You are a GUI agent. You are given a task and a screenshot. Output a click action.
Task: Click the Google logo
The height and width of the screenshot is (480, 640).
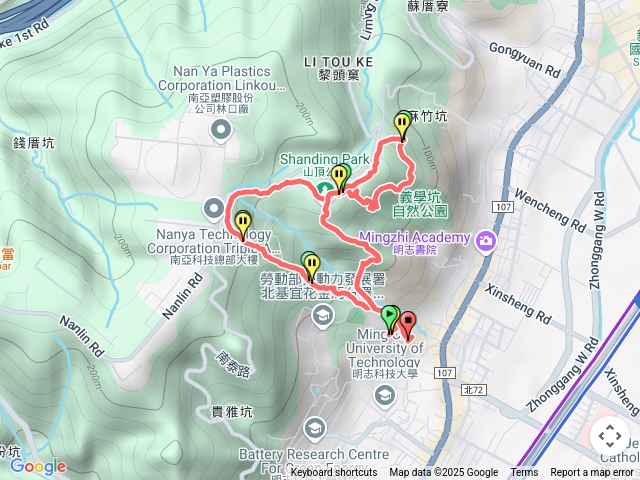38,466
